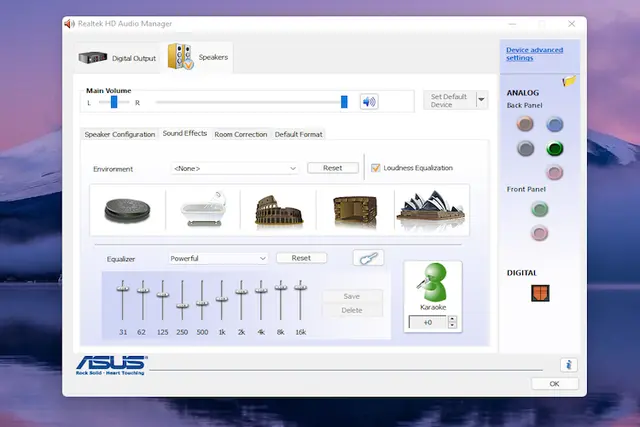The width and height of the screenshot is (640, 427).
Task: Click the L/R balance slider handle
Action: (x=114, y=102)
